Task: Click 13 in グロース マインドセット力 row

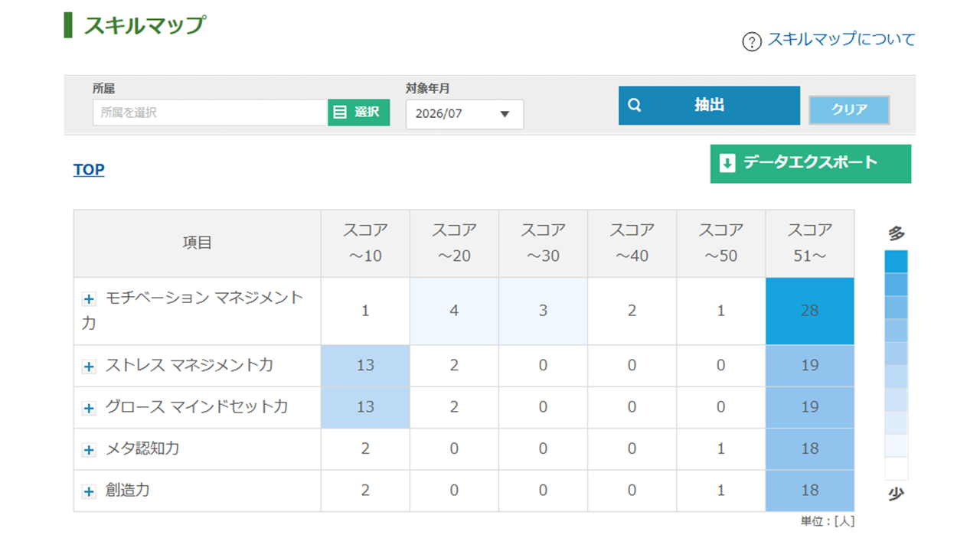Action: (x=365, y=407)
